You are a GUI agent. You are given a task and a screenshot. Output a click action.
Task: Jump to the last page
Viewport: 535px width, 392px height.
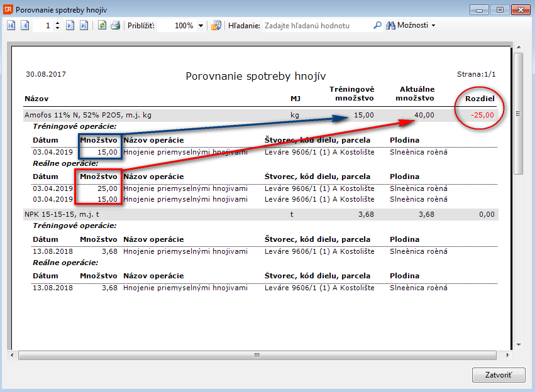click(x=84, y=26)
